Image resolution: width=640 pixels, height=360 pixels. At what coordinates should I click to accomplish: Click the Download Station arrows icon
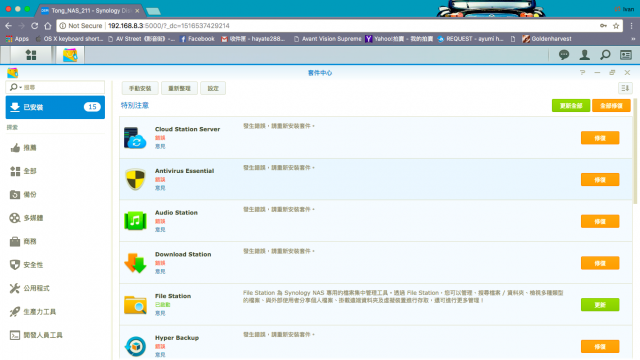(x=135, y=263)
